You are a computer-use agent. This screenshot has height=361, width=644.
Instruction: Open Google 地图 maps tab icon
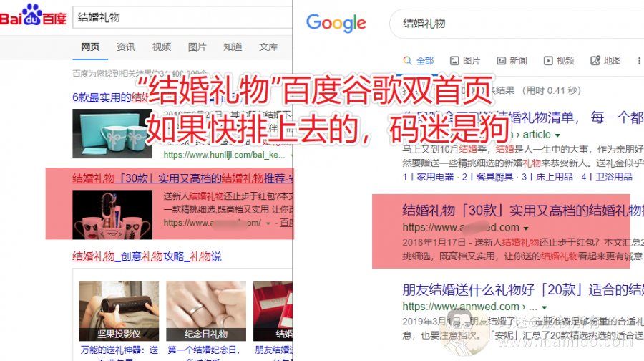click(595, 61)
